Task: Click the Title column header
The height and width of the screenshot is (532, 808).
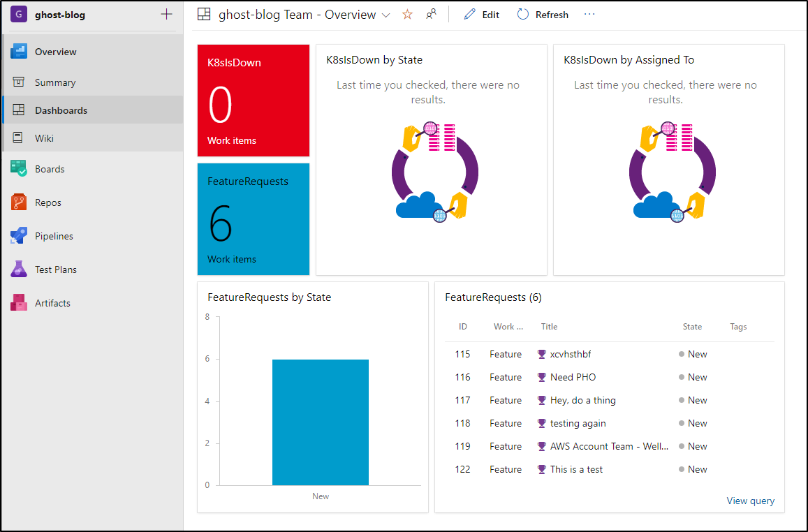Action: [550, 327]
